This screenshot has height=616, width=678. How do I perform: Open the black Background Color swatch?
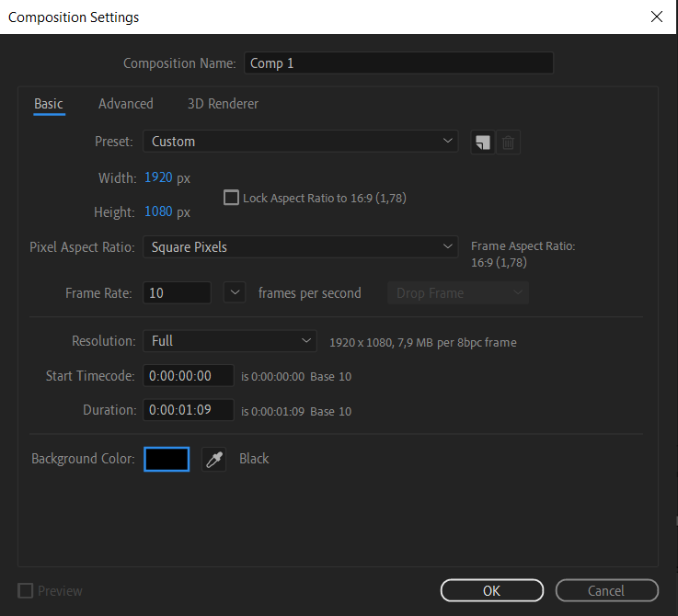167,459
